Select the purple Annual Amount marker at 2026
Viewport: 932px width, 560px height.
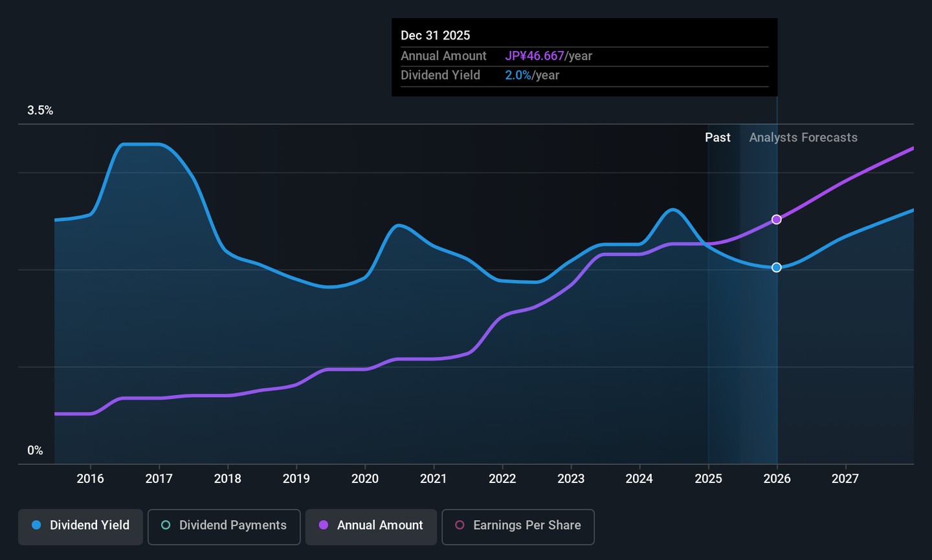click(x=777, y=220)
